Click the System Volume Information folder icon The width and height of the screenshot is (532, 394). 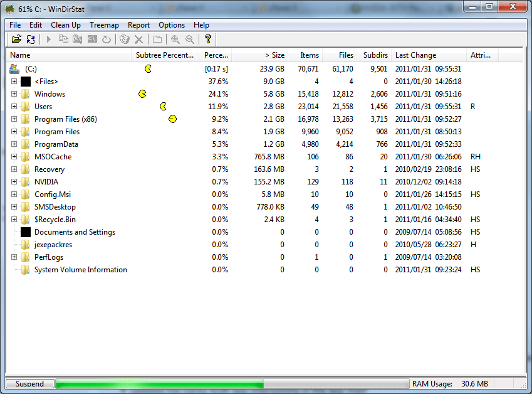(26, 270)
